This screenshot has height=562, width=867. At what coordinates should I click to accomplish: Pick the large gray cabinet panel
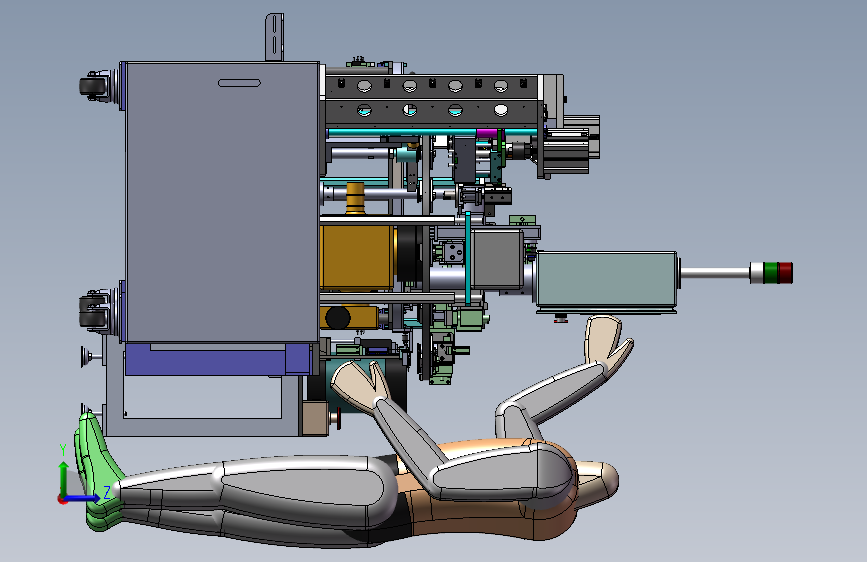click(222, 202)
